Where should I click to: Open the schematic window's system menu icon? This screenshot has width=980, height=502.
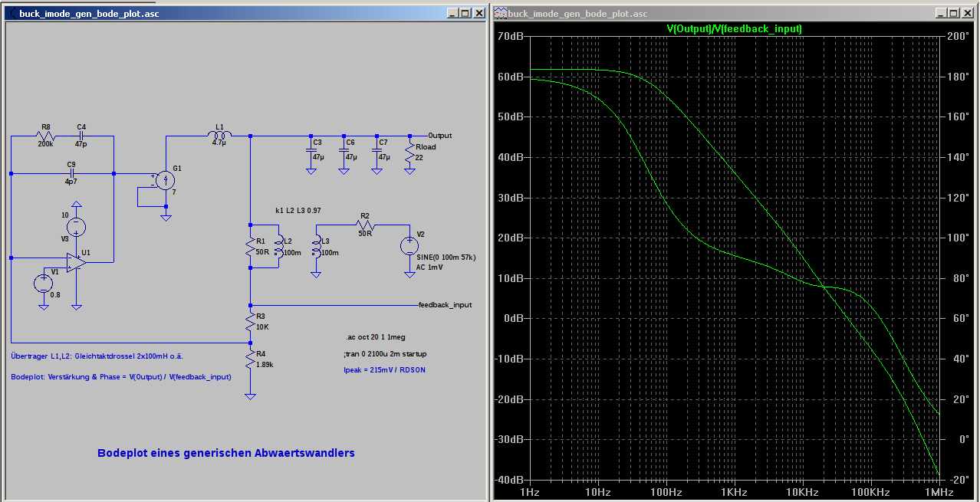click(x=12, y=14)
